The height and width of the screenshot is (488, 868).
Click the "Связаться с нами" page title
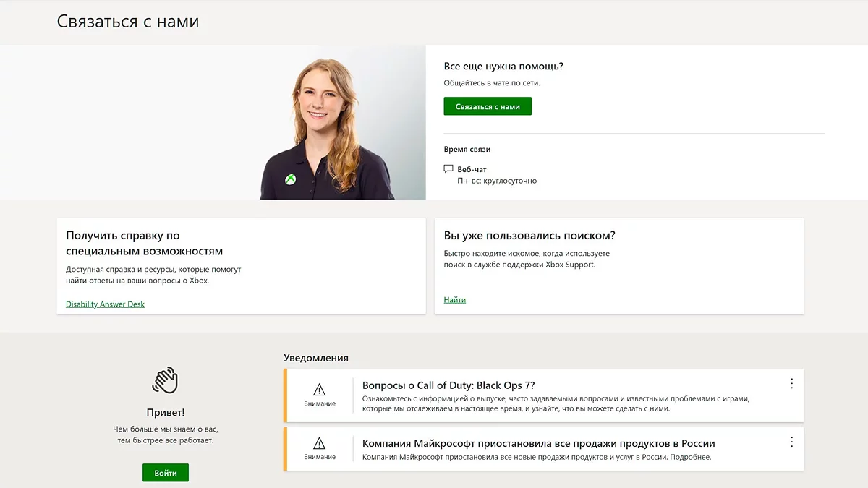[128, 22]
